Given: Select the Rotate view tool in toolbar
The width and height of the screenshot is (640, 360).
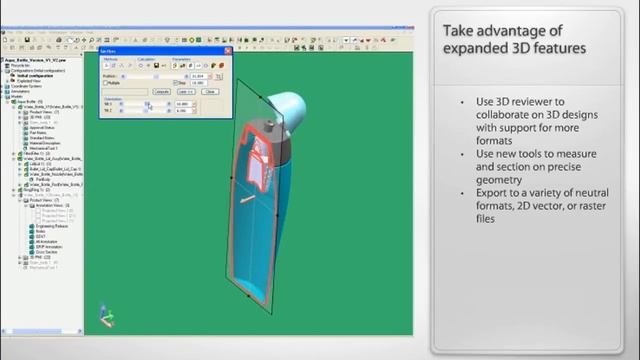Looking at the screenshot, I should [x=77, y=40].
